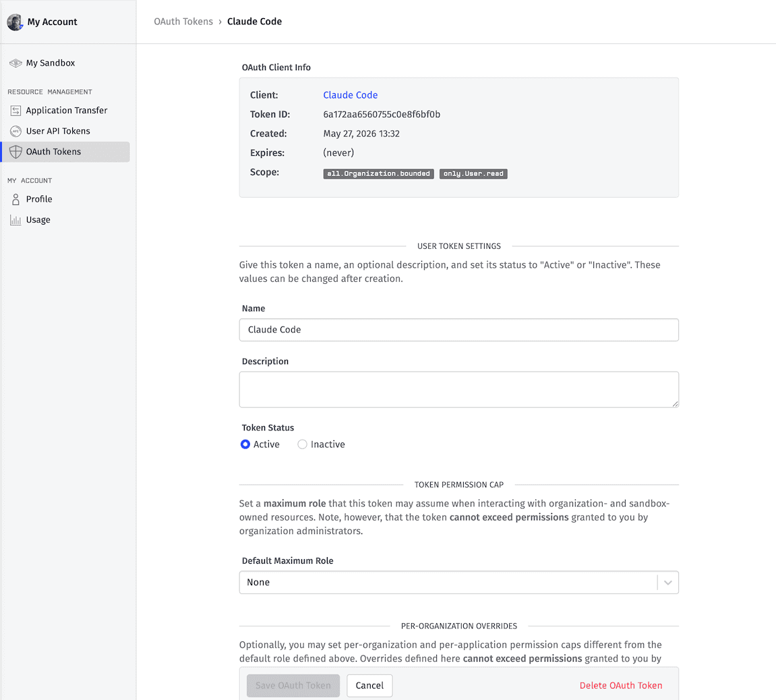
Task: Navigate to OAuth Tokens breadcrumb
Action: tap(183, 22)
